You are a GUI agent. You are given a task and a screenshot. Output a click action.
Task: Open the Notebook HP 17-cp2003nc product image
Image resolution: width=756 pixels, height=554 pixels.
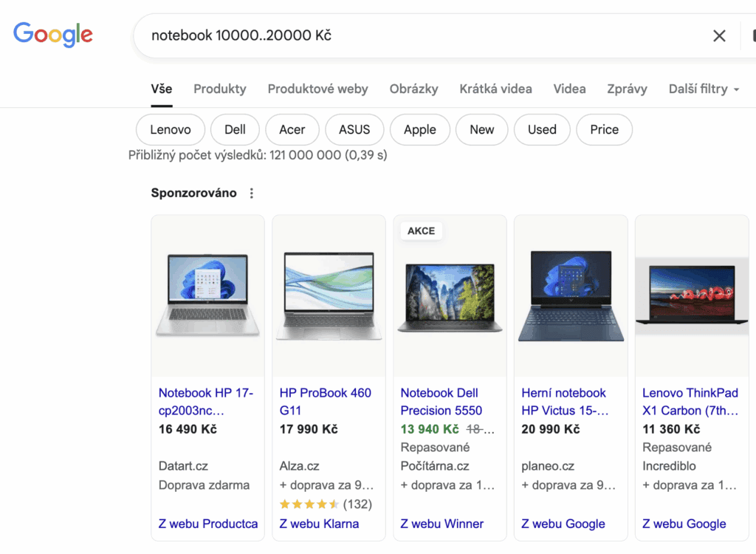pyautogui.click(x=207, y=295)
